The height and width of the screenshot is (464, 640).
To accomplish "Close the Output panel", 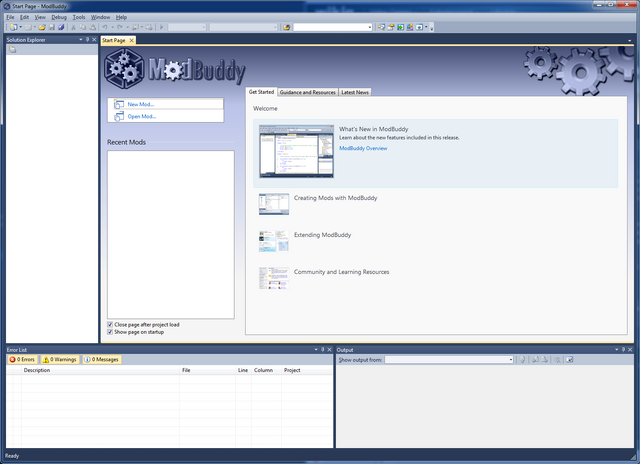I will 630,350.
